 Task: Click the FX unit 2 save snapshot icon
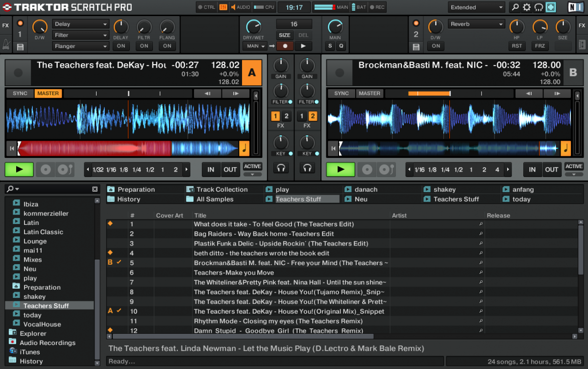416,47
